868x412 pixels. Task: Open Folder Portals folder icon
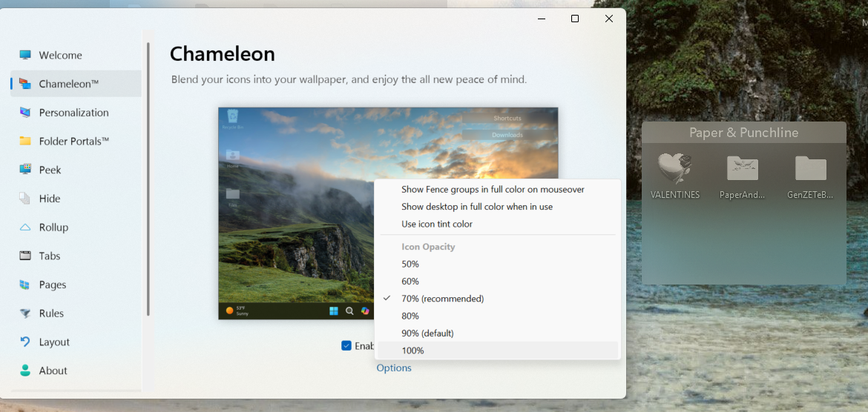25,141
